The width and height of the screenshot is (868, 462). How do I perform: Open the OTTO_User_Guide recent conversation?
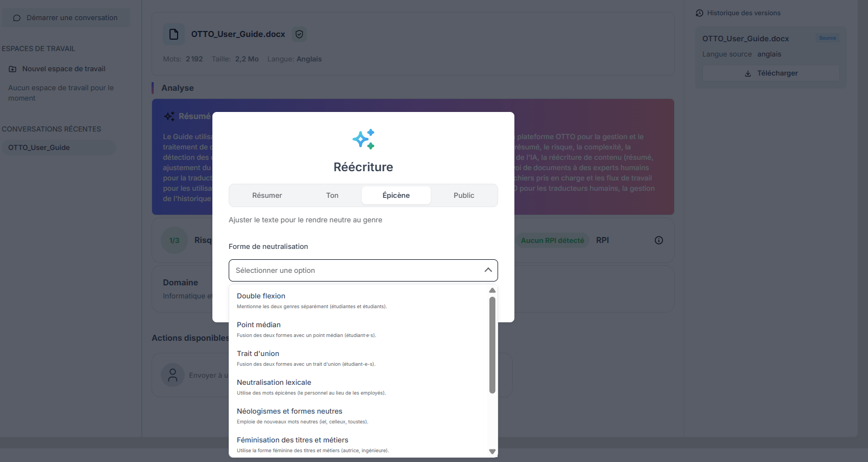tap(59, 148)
